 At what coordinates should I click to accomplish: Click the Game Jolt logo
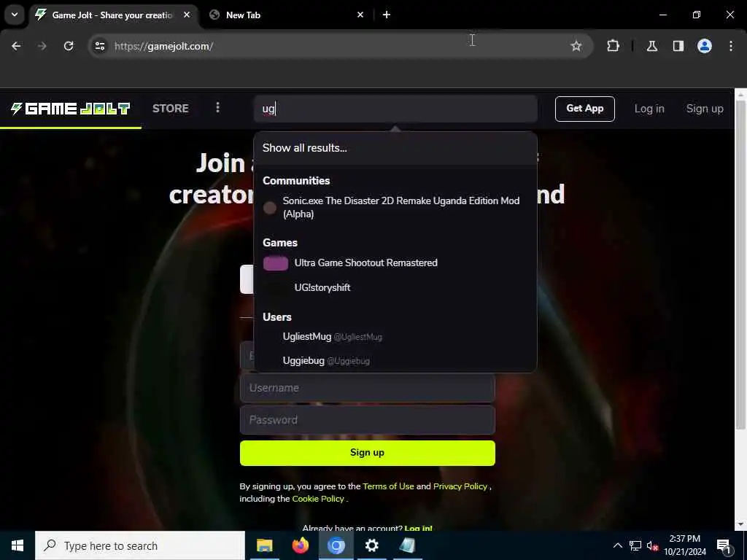pos(71,109)
